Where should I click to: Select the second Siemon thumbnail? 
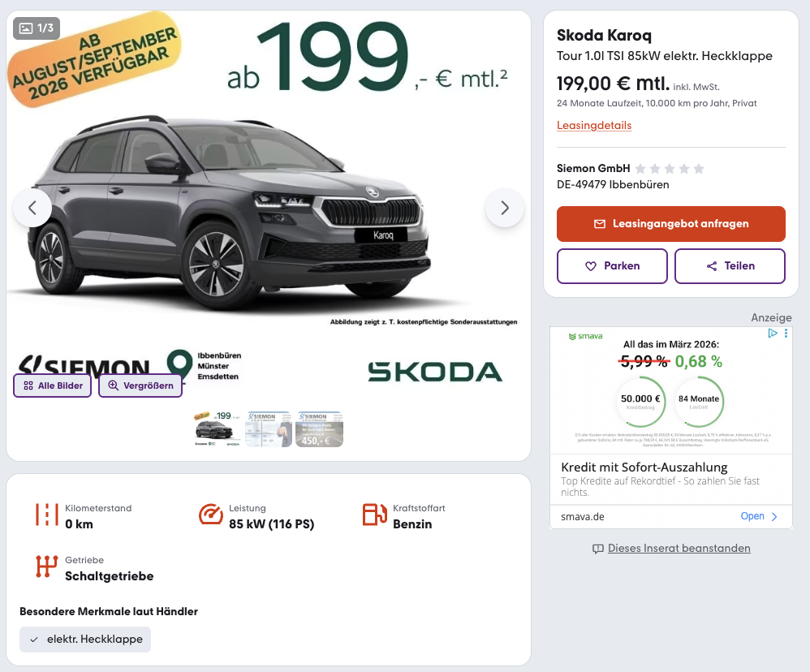pos(269,429)
